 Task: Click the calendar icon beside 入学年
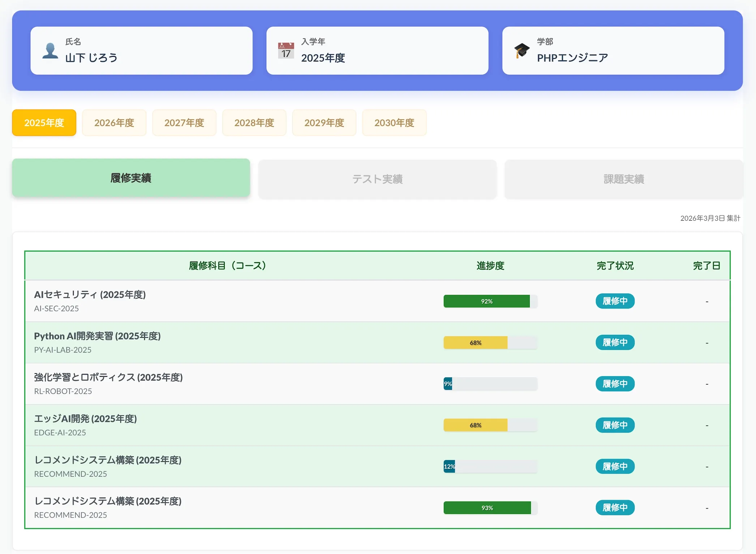(x=286, y=50)
